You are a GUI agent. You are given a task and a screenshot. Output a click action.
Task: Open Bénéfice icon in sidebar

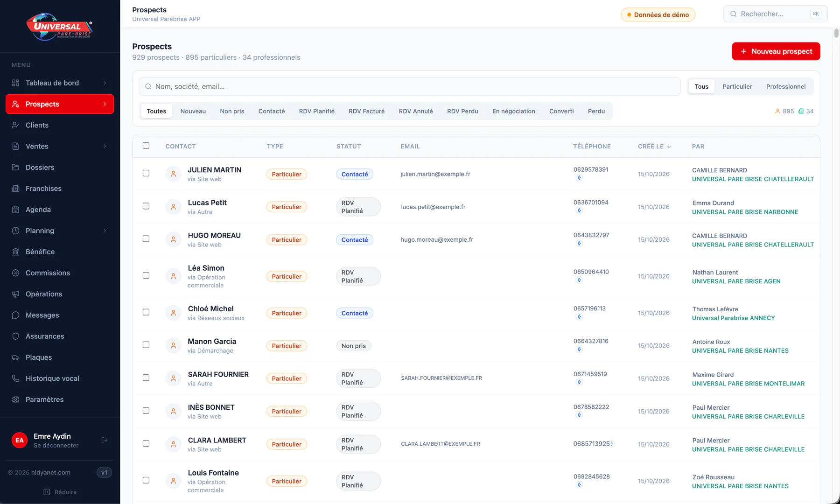(15, 252)
